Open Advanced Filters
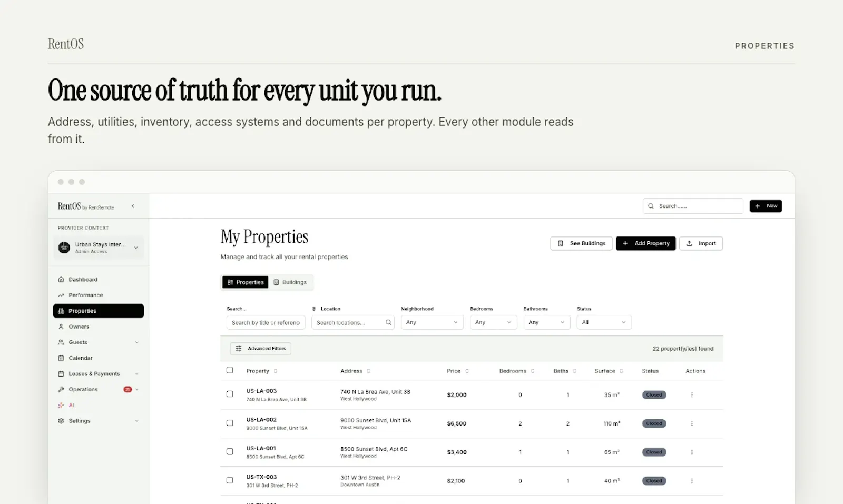The height and width of the screenshot is (504, 843). tap(261, 349)
